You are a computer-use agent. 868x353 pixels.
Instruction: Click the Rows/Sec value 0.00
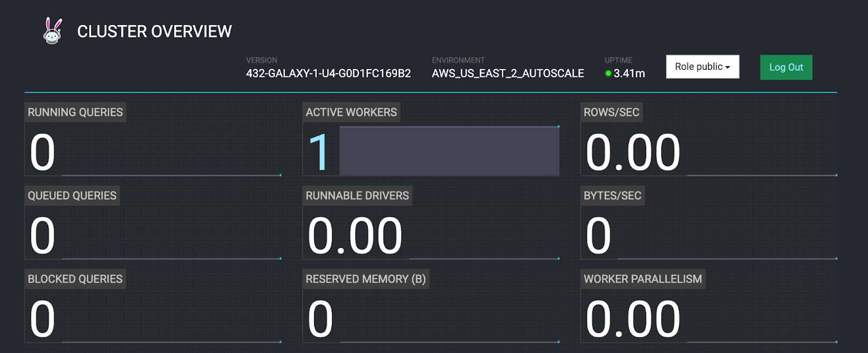pyautogui.click(x=633, y=153)
